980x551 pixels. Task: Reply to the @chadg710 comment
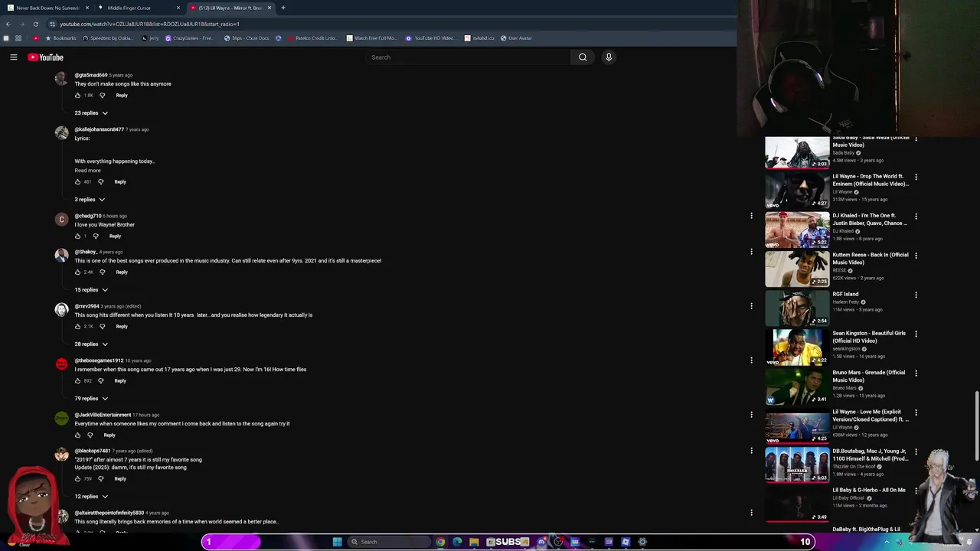(115, 236)
